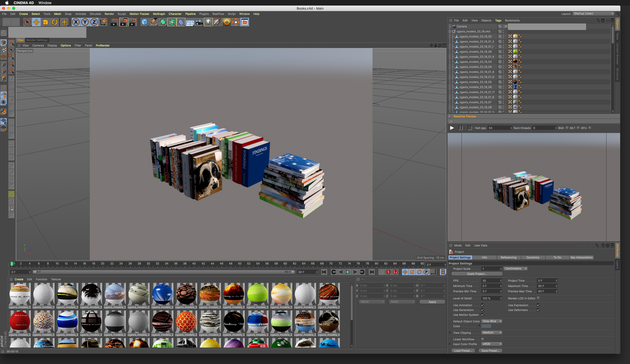Toggle Use Animation checkbox
The image size is (630, 364).
pos(483,305)
